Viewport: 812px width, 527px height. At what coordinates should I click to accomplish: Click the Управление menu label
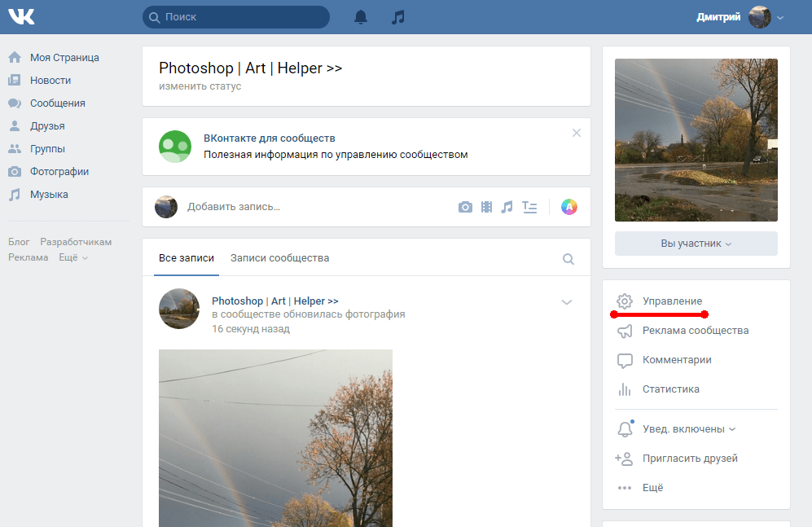672,301
